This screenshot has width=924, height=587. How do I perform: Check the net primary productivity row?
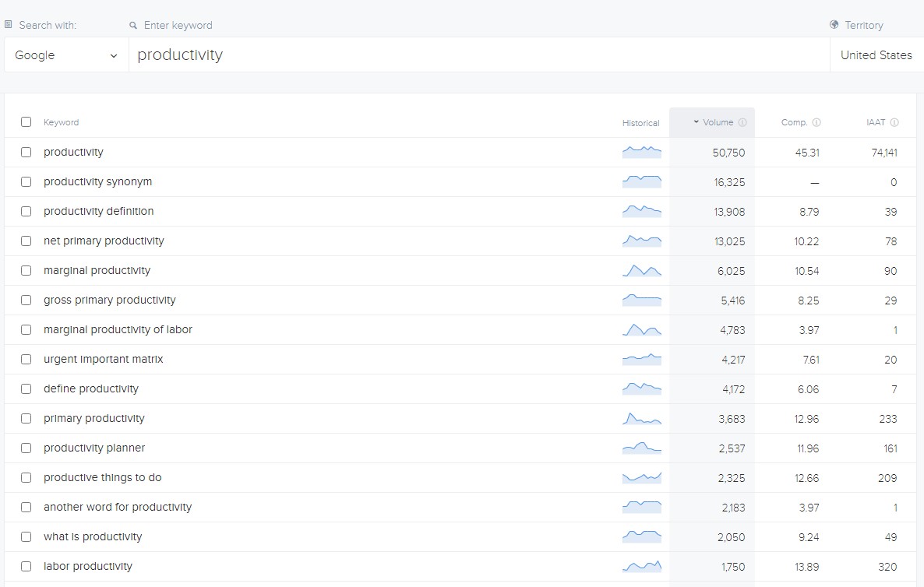point(26,241)
